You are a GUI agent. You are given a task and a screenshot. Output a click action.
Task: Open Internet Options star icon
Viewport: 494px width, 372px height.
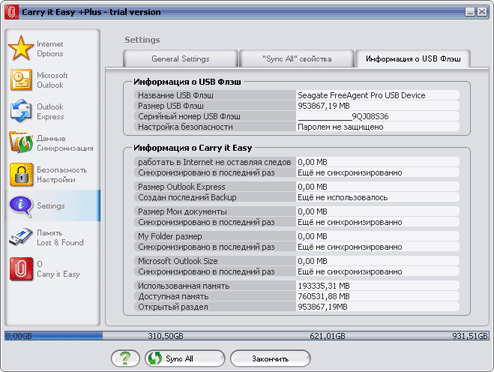tap(21, 48)
